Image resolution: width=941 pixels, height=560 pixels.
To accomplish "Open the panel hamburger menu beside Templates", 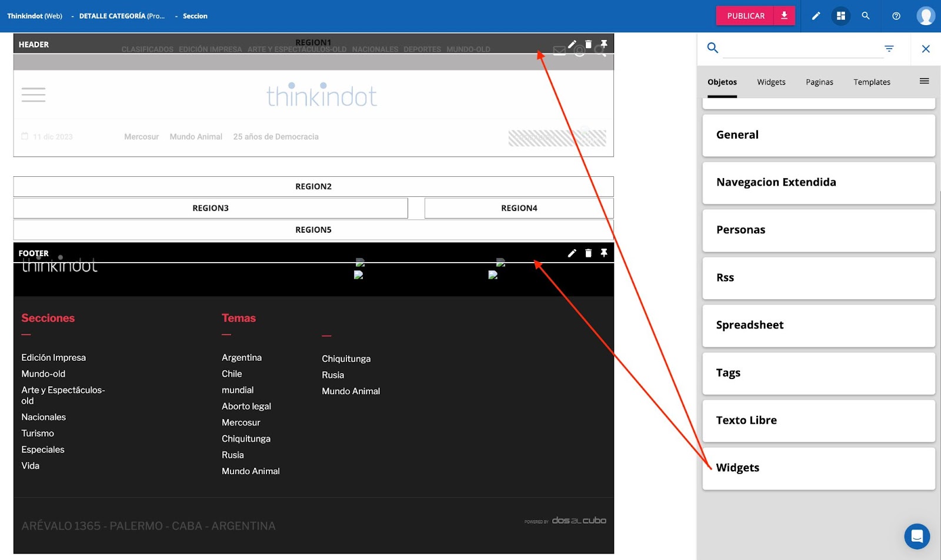I will 925,81.
